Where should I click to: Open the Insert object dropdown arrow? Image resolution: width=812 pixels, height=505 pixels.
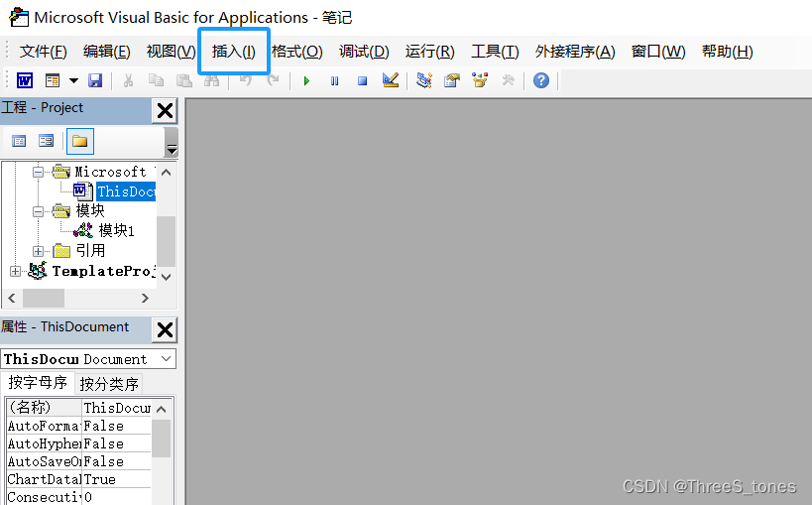(x=73, y=80)
